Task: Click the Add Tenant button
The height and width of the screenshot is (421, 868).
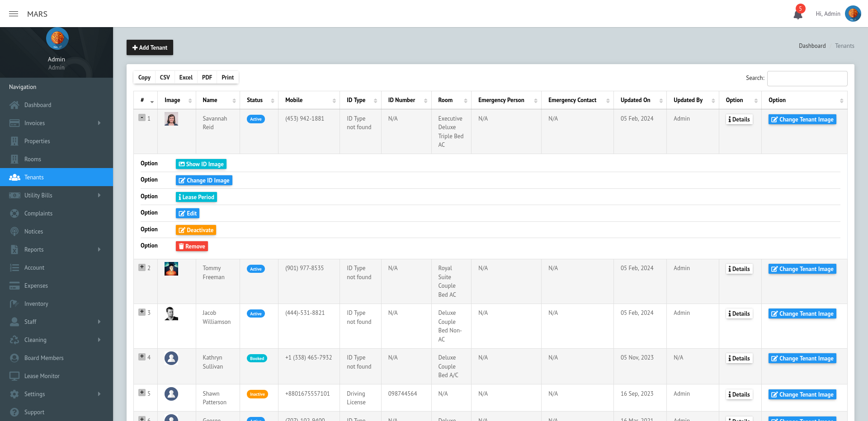Action: 150,47
